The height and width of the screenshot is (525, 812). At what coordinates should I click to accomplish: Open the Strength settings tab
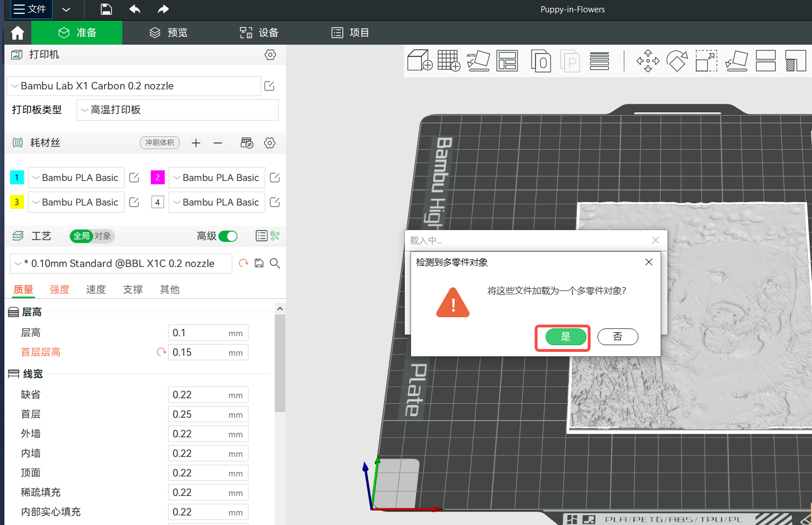[60, 289]
